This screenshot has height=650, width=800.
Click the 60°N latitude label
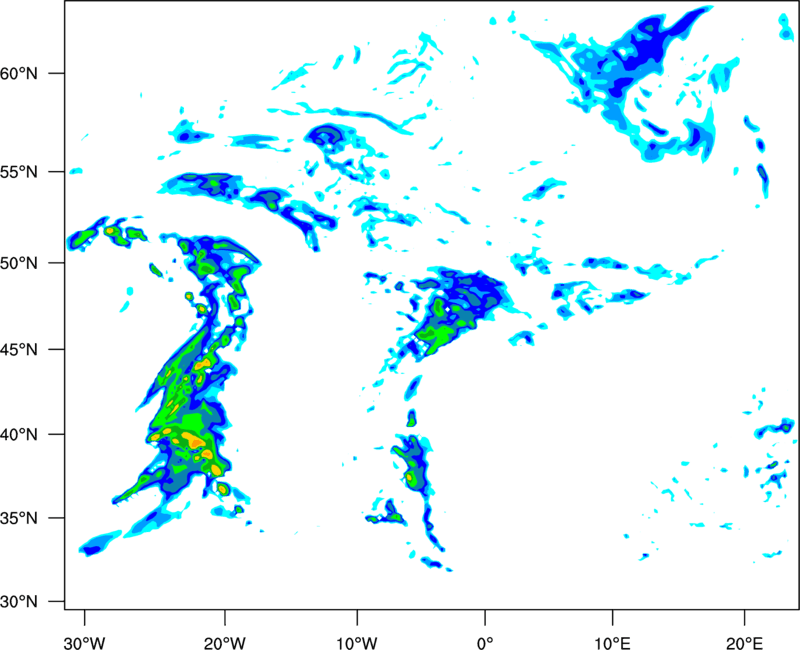pyautogui.click(x=19, y=73)
